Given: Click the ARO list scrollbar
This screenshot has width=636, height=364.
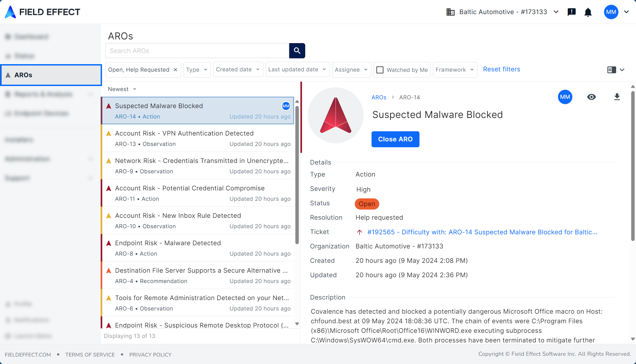Looking at the screenshot, I should [297, 174].
